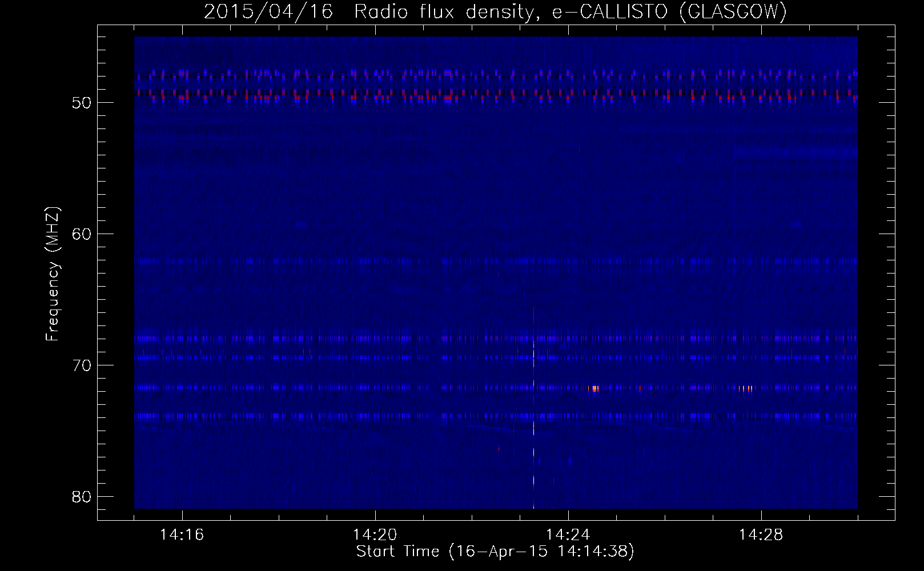This screenshot has height=571, width=924.
Task: Click the 'Frequency (MHZ)' axis label
Action: (x=53, y=274)
